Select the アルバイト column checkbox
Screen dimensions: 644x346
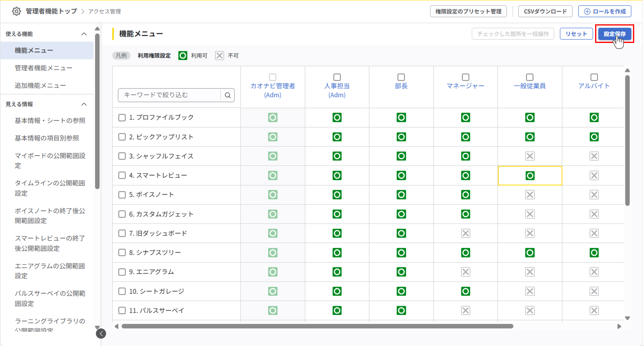click(594, 77)
